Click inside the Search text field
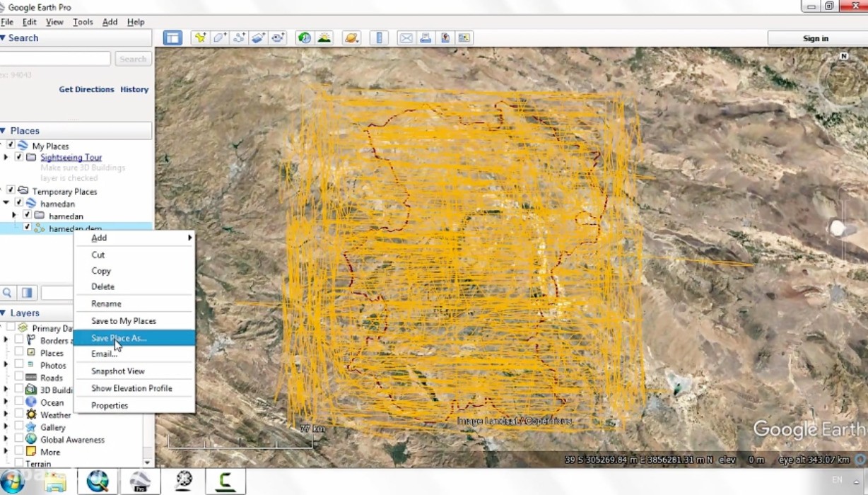 click(x=55, y=59)
